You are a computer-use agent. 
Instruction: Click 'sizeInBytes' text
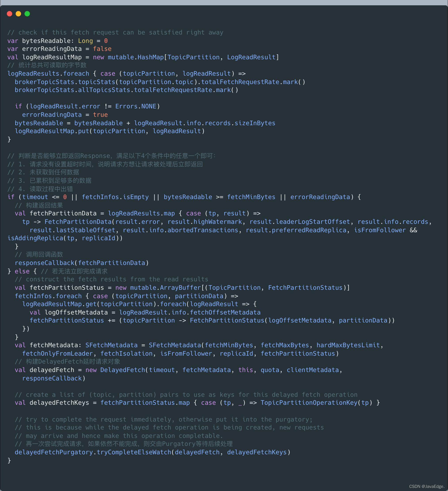click(255, 123)
